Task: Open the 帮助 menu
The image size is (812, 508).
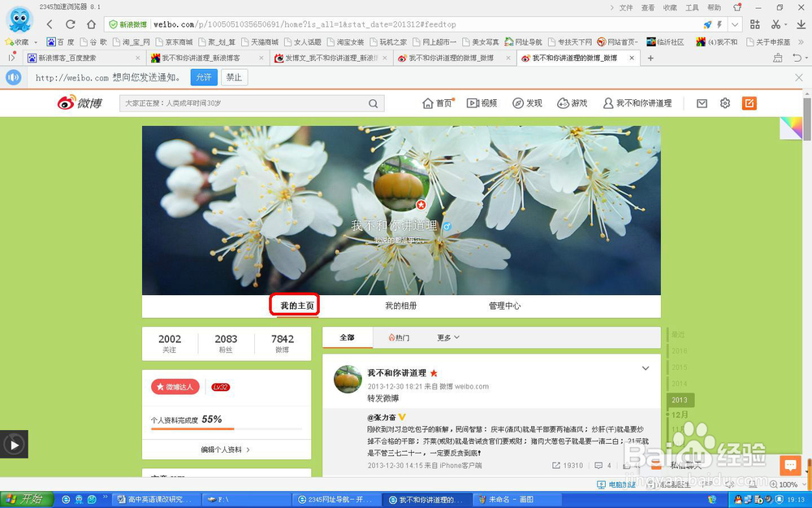Action: pos(714,7)
